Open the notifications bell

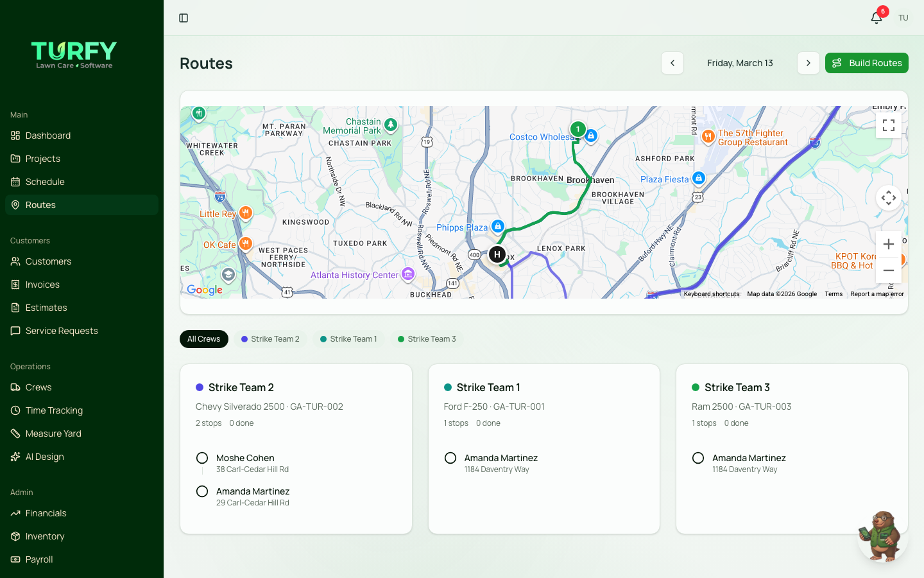(x=877, y=18)
